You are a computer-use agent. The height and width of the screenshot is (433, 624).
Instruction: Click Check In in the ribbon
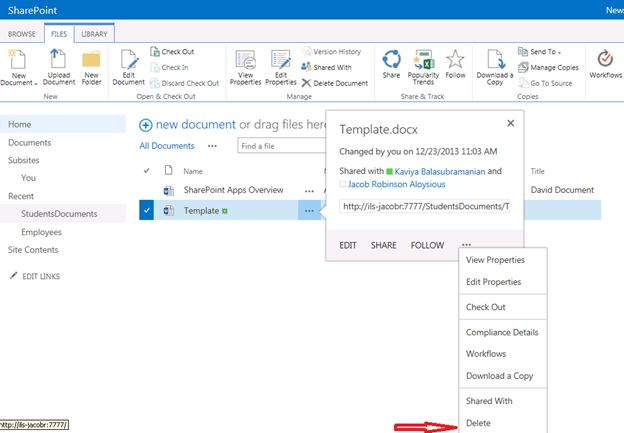coord(170,67)
